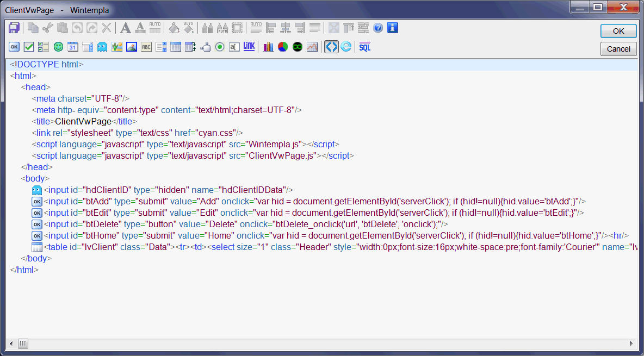Insert a text label using the ABC icon
644x356 pixels.
146,47
